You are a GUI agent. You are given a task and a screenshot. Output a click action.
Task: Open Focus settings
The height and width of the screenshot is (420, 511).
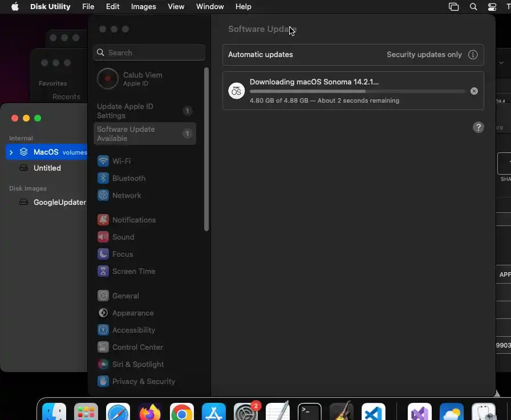(x=115, y=254)
